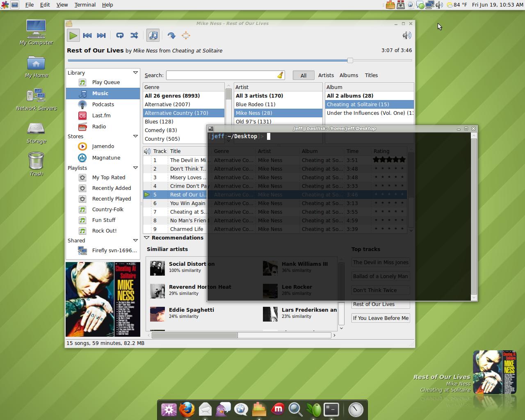
Task: Select the Blues (128) genre
Action: (x=184, y=121)
